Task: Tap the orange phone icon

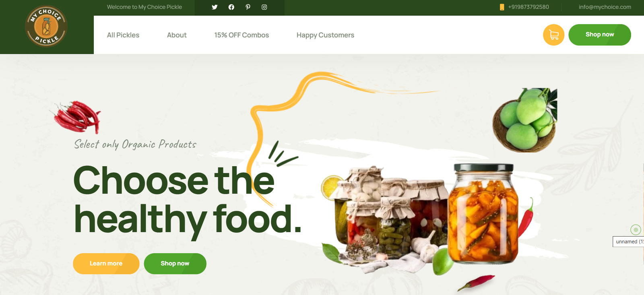Action: pyautogui.click(x=502, y=7)
